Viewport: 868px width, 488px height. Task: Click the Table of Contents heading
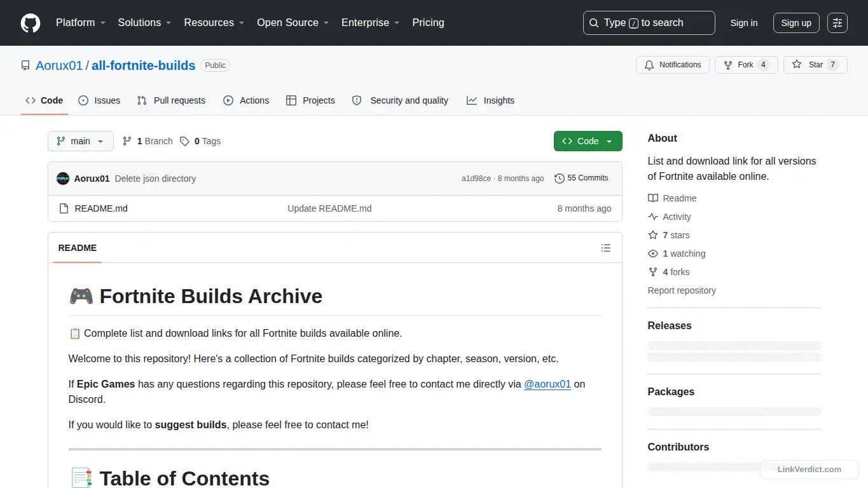[169, 478]
